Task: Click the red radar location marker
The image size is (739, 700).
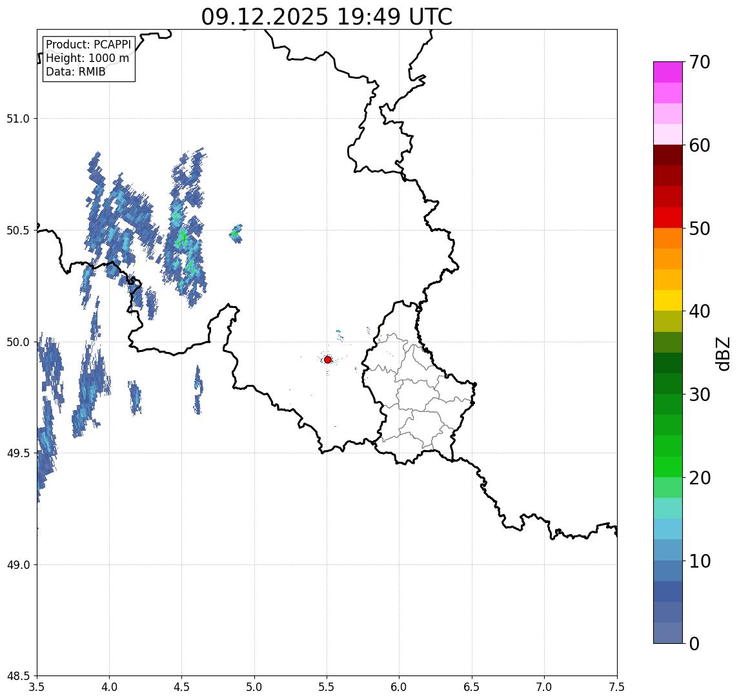Action: 328,360
